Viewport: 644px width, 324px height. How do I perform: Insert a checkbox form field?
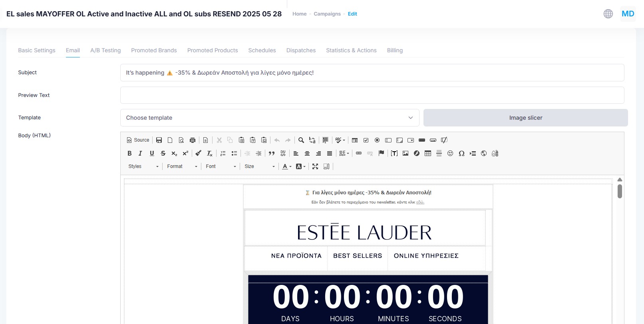(x=366, y=140)
